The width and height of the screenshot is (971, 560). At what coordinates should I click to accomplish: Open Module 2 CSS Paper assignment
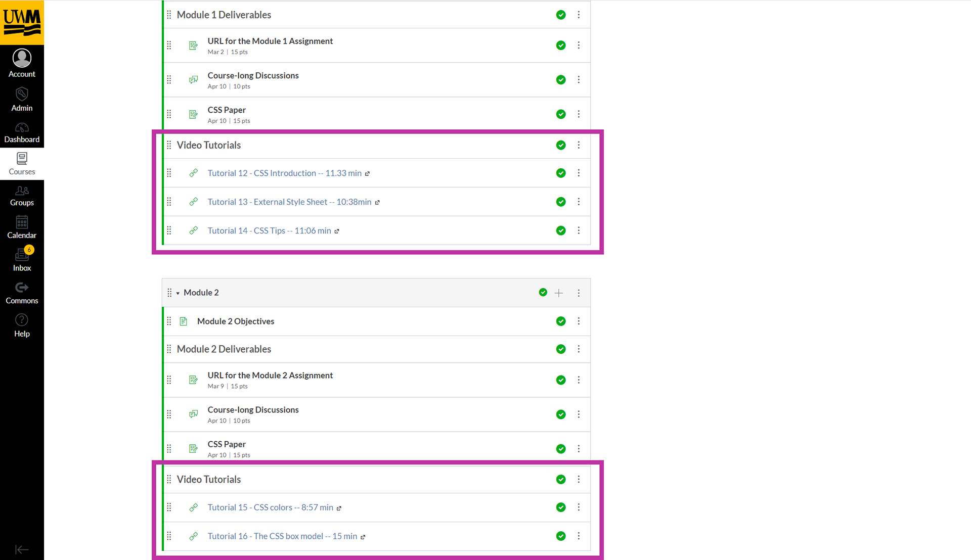(227, 444)
